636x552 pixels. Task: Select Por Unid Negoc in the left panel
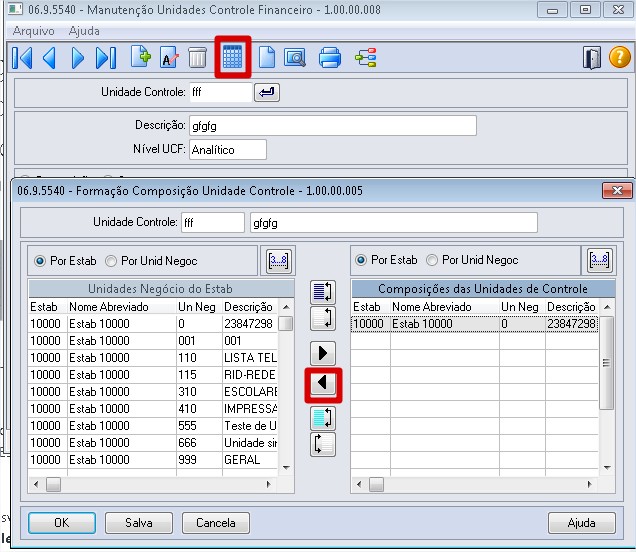(x=151, y=261)
